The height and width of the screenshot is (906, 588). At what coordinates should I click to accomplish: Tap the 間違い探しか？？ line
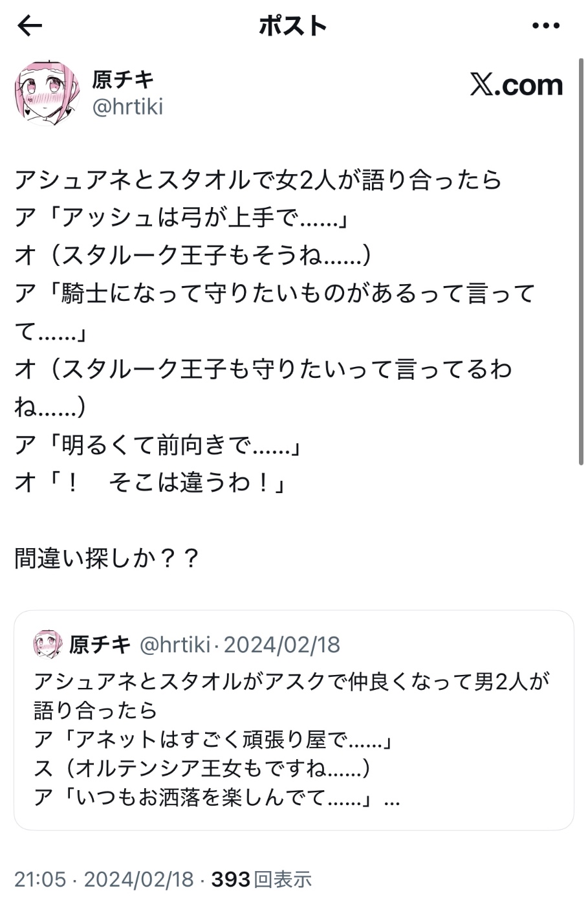tap(107, 558)
